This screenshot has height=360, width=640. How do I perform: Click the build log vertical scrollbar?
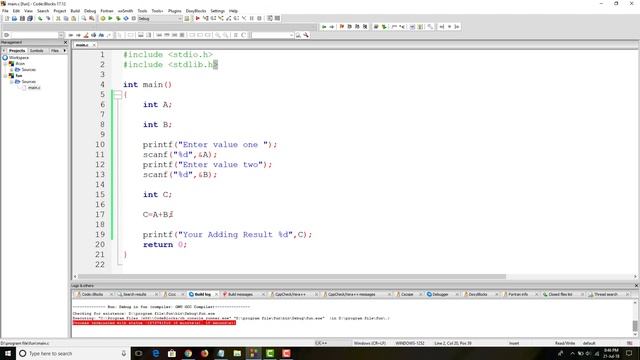635,325
